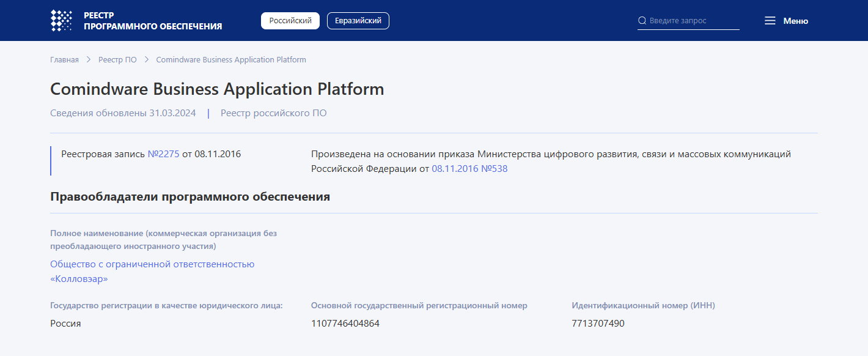868x356 pixels.
Task: Open the order link 08.11.2016 №538
Action: [x=469, y=169]
